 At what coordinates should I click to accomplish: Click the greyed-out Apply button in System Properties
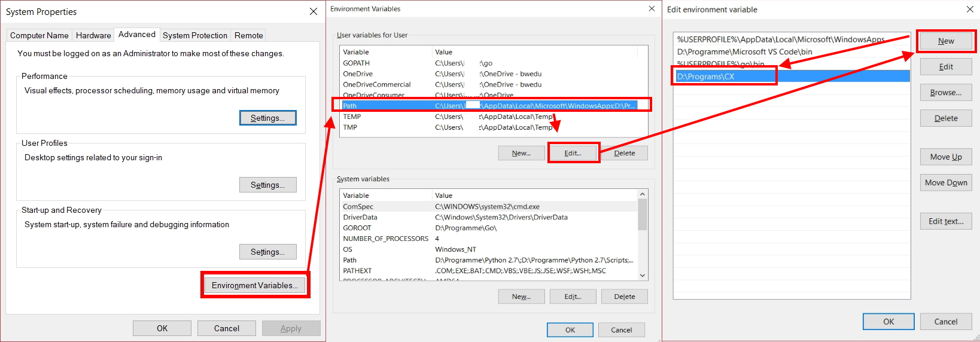coord(291,328)
